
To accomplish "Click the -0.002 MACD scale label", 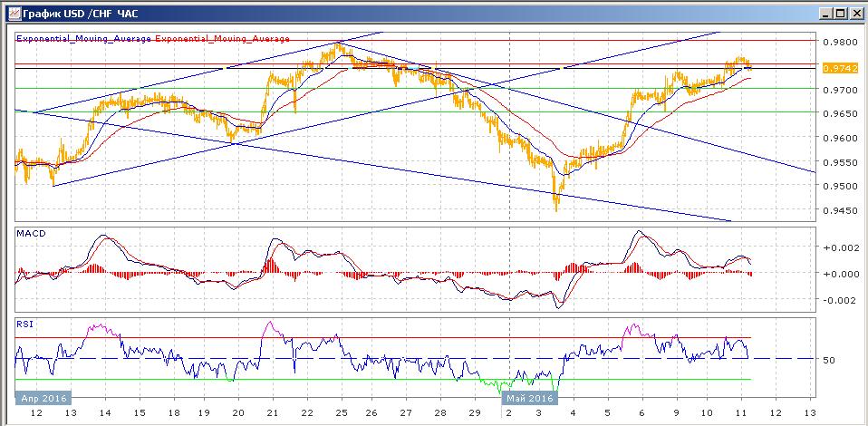I will coord(842,300).
